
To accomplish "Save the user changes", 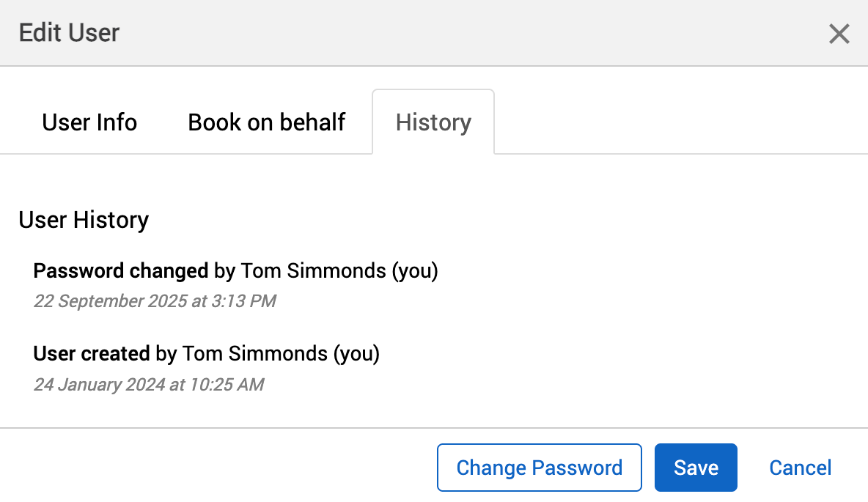I will coord(695,467).
